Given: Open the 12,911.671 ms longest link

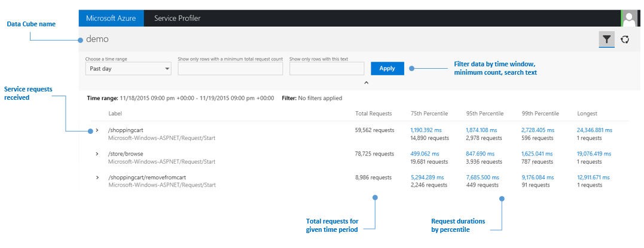Looking at the screenshot, I should tap(594, 178).
